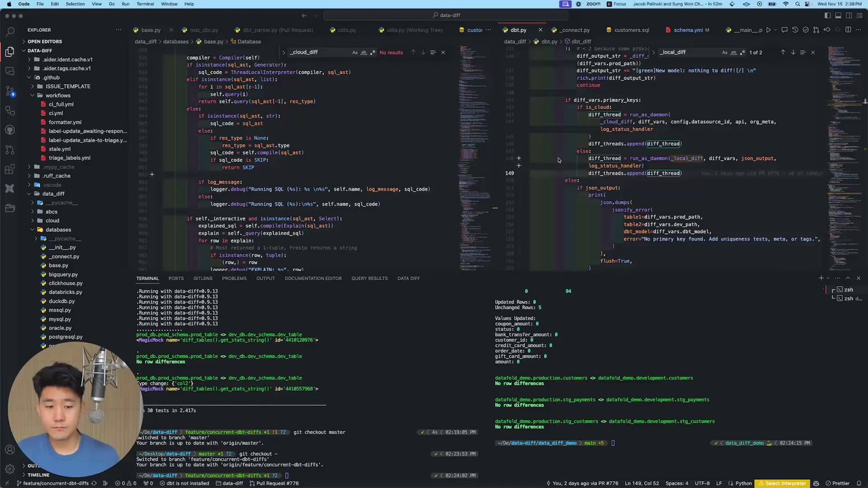This screenshot has height=488, width=868.
Task: Close the _local_diff find widget
Action: click(813, 52)
